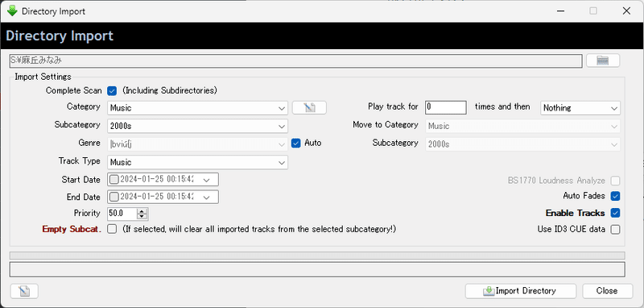Check the Empty Subcat. checkbox
644x308 pixels.
click(x=112, y=229)
